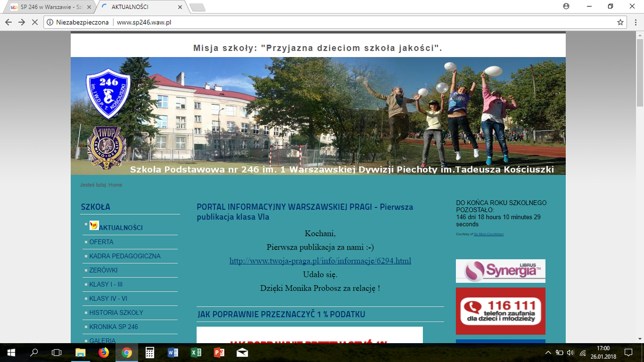
Task: Switch to Chrome on the taskbar
Action: [127, 353]
